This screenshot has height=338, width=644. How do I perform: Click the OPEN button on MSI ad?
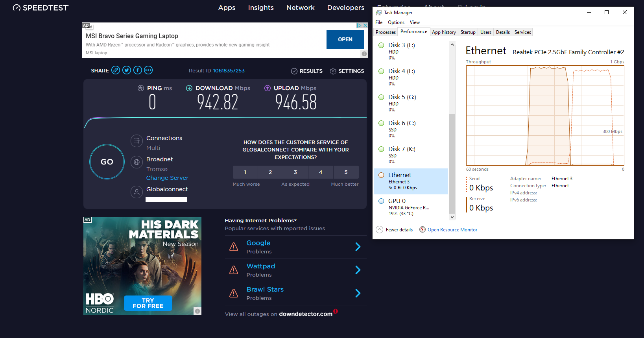345,39
